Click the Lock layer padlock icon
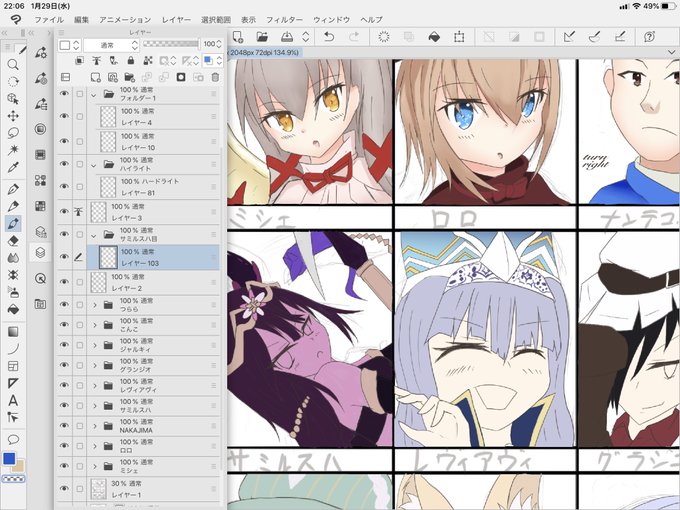The width and height of the screenshot is (680, 510). (x=131, y=61)
